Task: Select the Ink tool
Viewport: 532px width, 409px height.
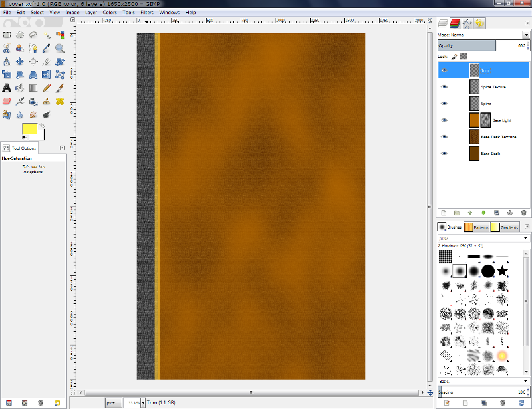Action: click(x=33, y=102)
